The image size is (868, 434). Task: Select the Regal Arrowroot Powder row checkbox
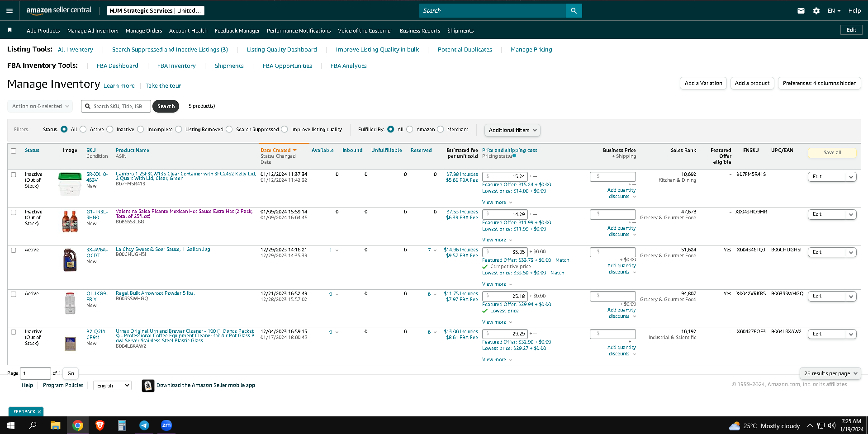coord(14,294)
